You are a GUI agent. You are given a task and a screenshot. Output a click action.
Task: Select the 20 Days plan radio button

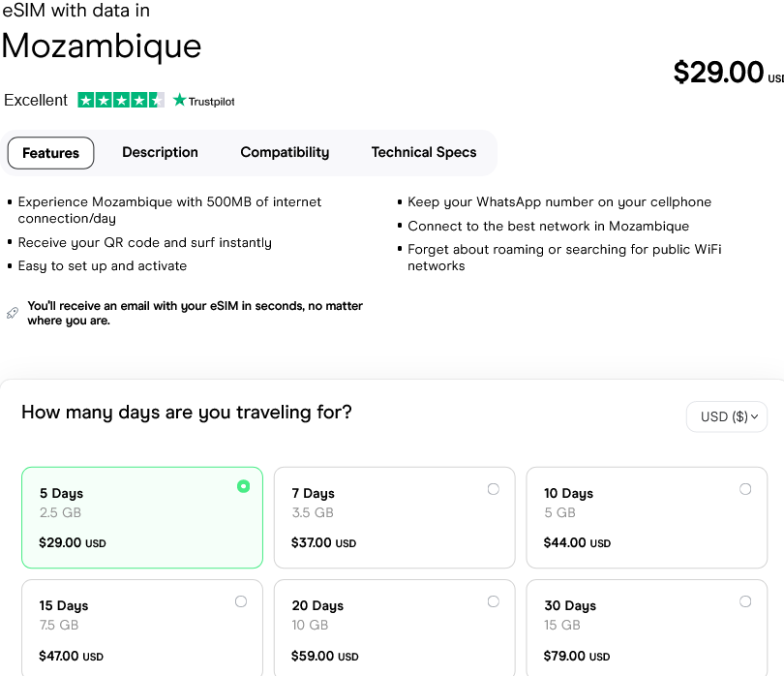pos(493,601)
